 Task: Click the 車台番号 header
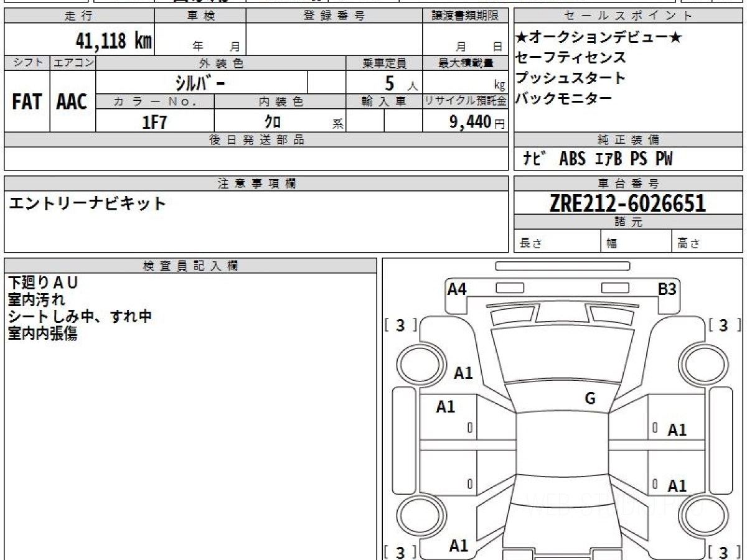point(628,183)
